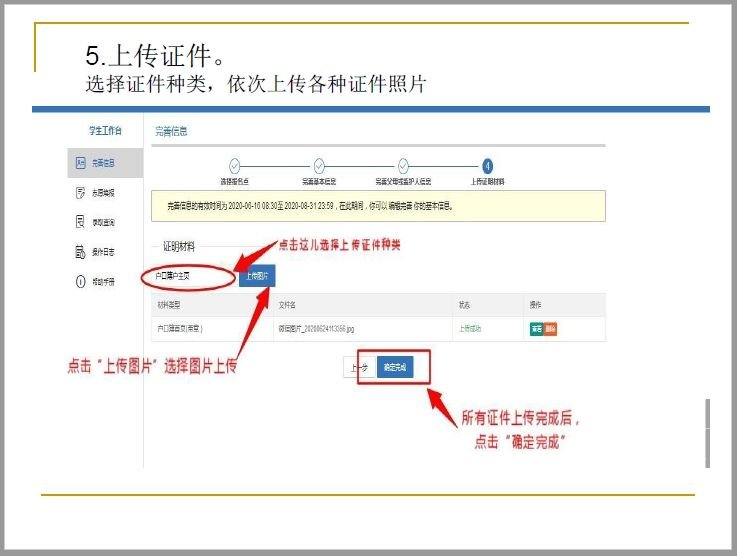This screenshot has width=737, height=556.
Task: Click the 操作 column header
Action: (x=535, y=305)
